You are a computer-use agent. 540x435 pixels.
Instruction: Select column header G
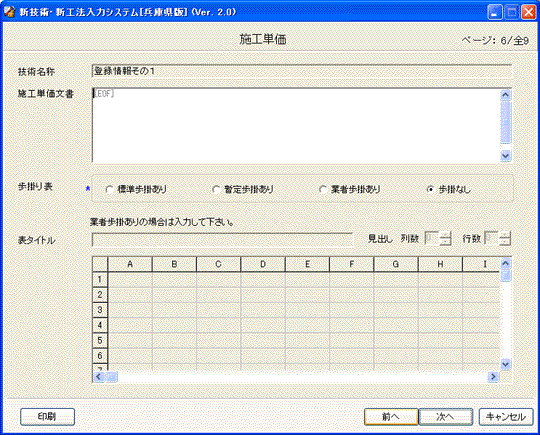[396, 264]
